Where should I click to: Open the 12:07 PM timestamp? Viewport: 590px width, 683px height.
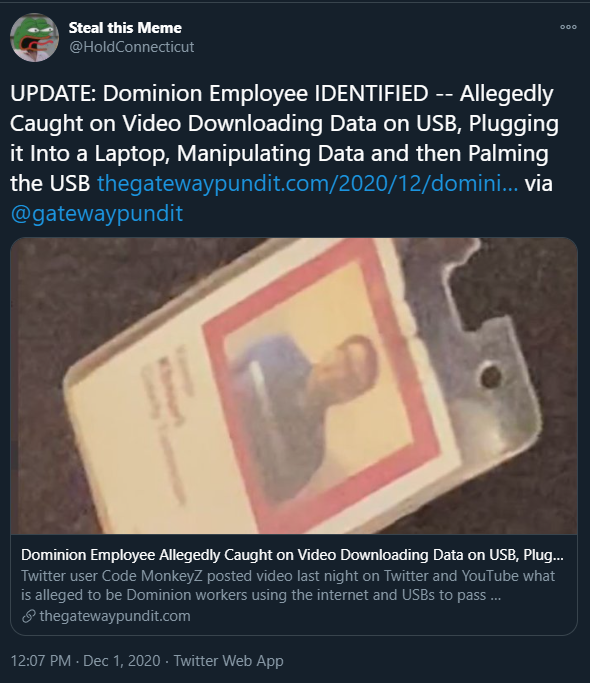(41, 661)
